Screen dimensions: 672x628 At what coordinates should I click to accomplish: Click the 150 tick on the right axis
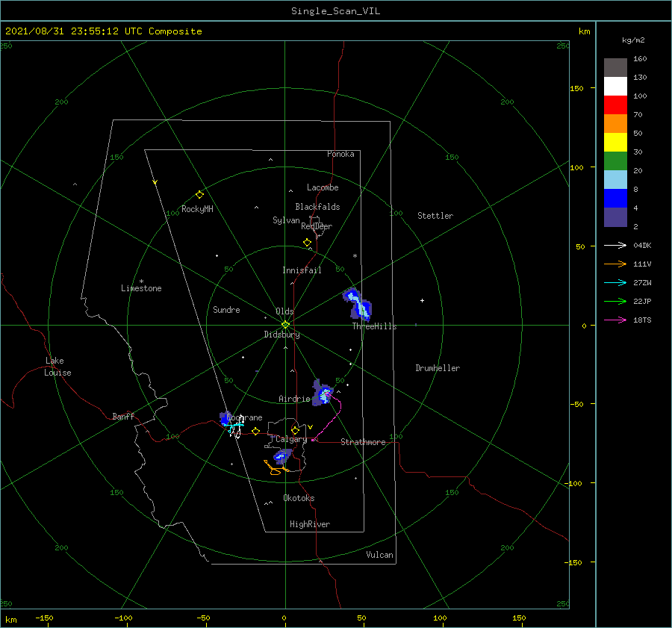[576, 88]
